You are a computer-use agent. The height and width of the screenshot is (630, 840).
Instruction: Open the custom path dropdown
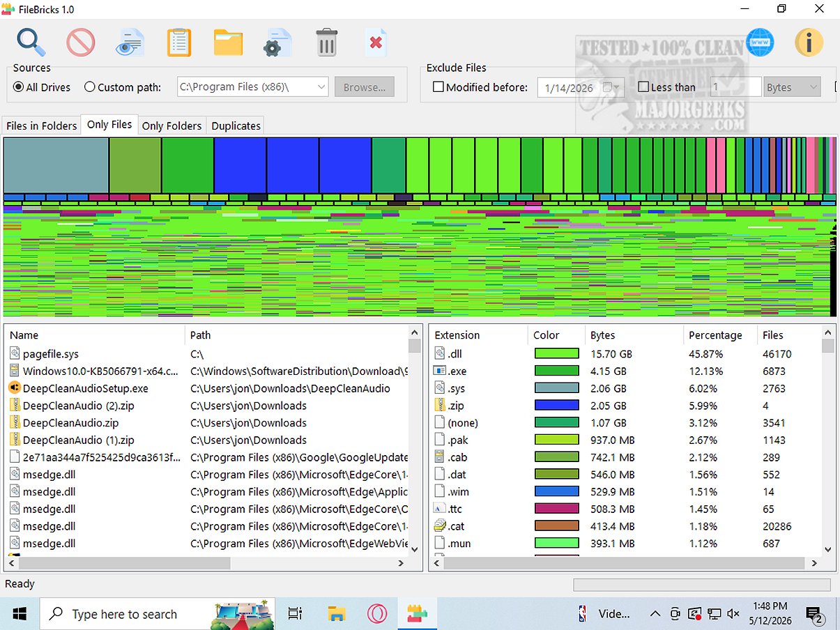[x=321, y=87]
